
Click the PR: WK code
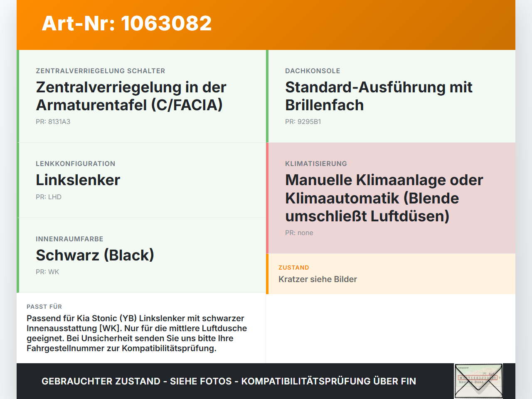tap(47, 272)
